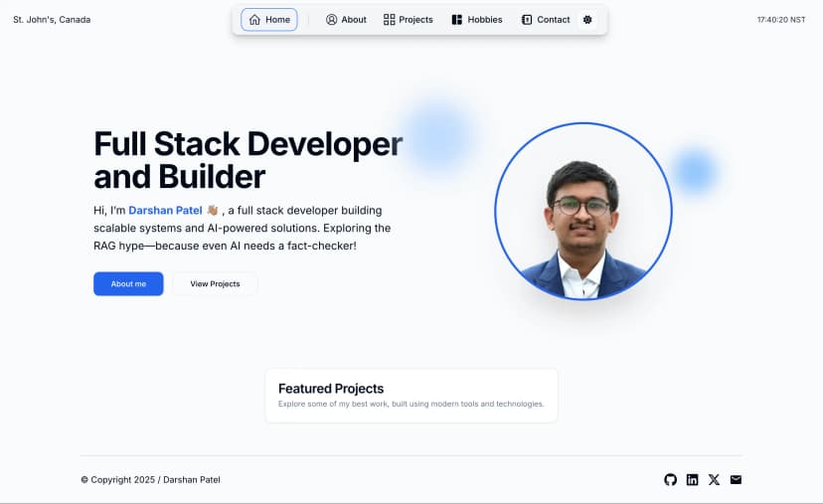
Task: Open the Hobbies nav item
Action: (477, 20)
